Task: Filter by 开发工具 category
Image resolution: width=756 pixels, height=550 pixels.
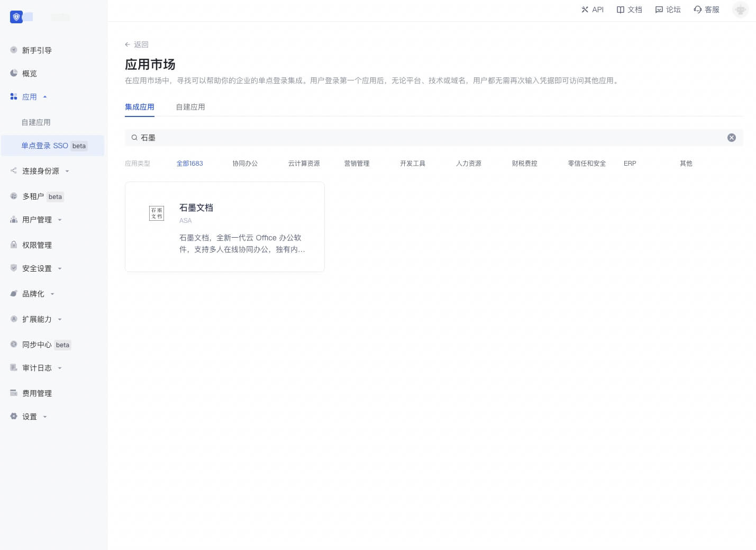Action: [x=413, y=164]
